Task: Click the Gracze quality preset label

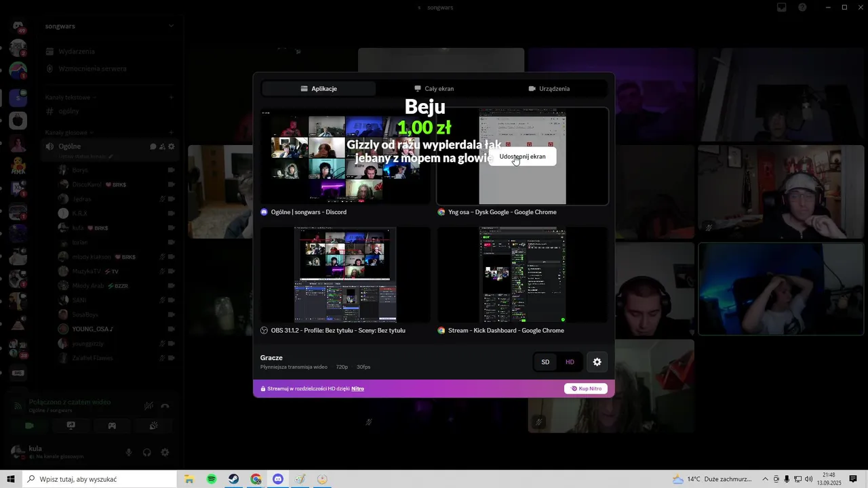Action: pyautogui.click(x=271, y=358)
